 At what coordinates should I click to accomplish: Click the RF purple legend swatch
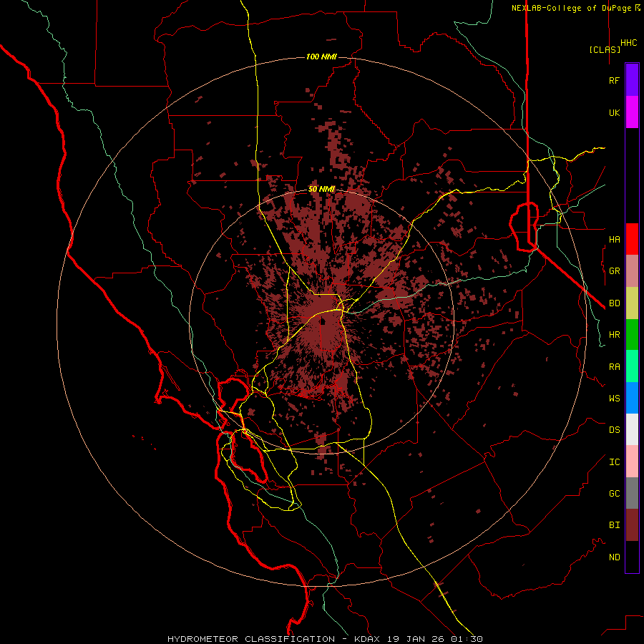click(x=632, y=80)
